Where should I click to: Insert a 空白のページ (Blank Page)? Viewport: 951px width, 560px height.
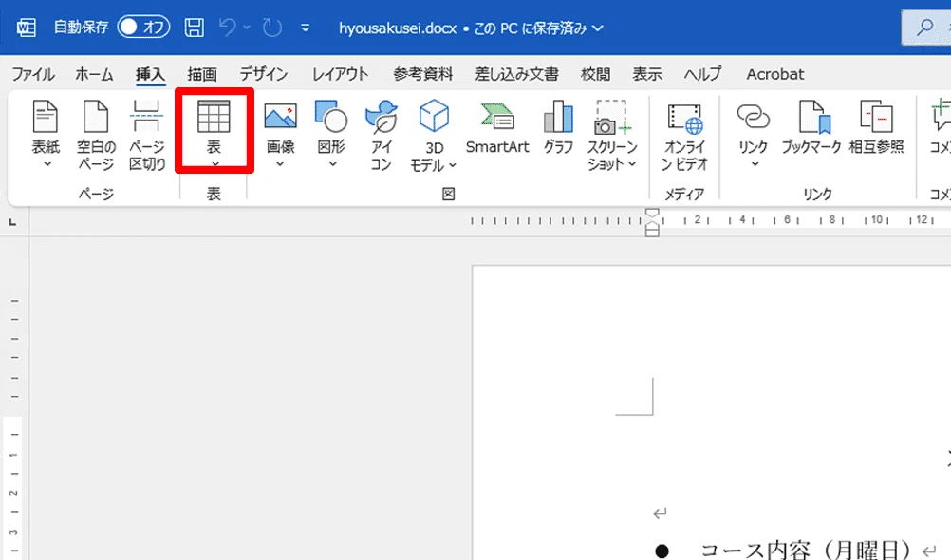coord(96,135)
